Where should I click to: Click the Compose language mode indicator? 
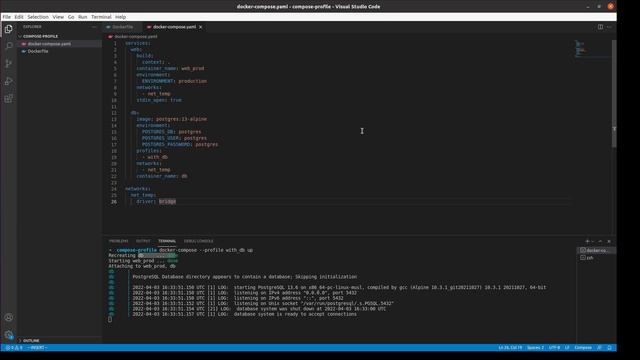[583, 348]
